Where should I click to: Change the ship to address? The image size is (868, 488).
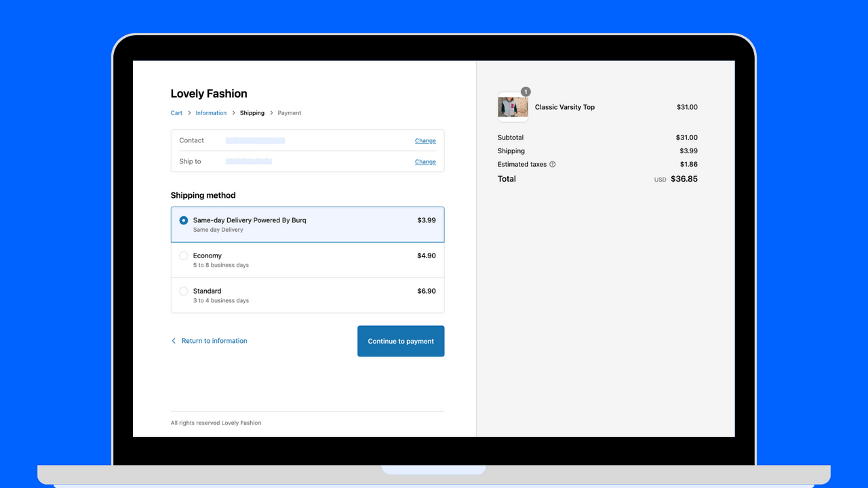point(425,161)
